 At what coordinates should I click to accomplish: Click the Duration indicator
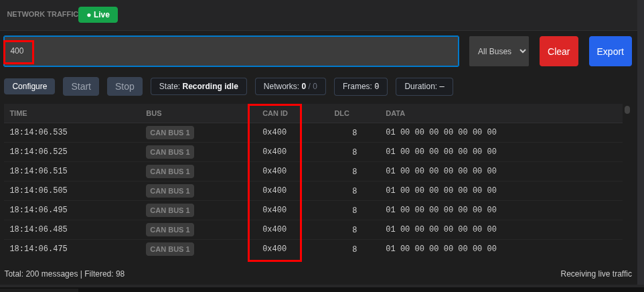click(424, 86)
